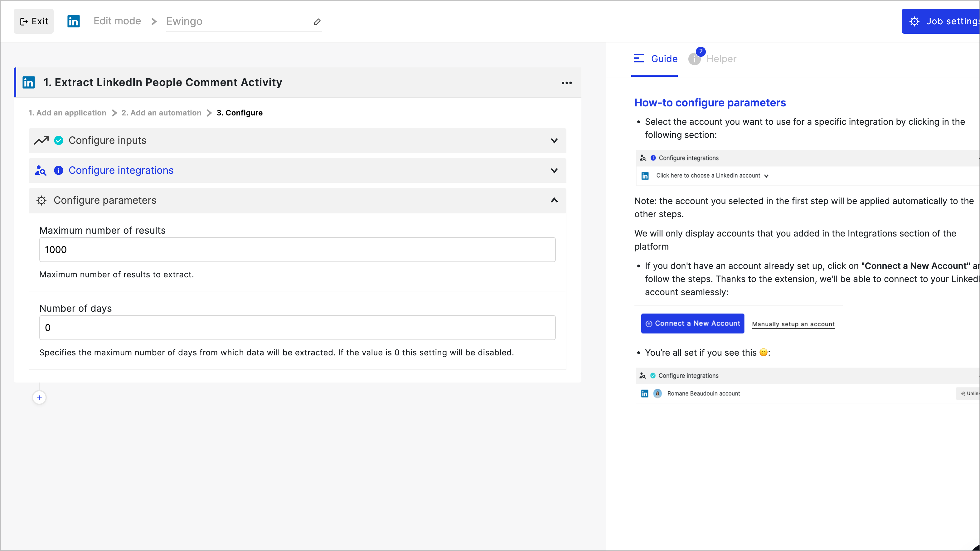
Task: Expand the Configure inputs section chevron
Action: point(554,140)
